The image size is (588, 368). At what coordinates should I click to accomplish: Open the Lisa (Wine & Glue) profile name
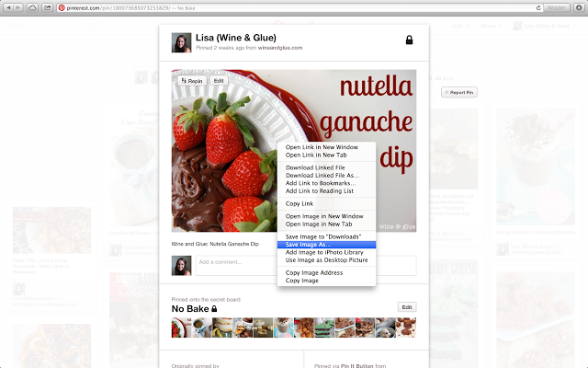[x=236, y=38]
